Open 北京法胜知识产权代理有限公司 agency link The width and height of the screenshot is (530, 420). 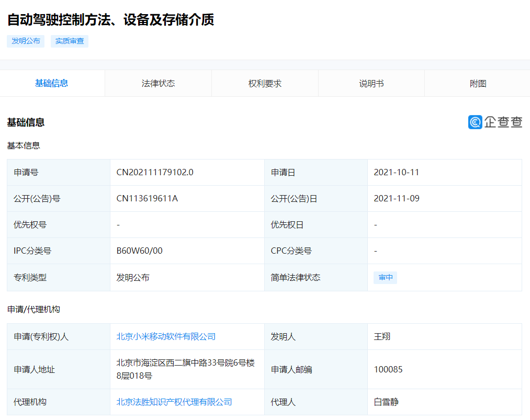174,402
